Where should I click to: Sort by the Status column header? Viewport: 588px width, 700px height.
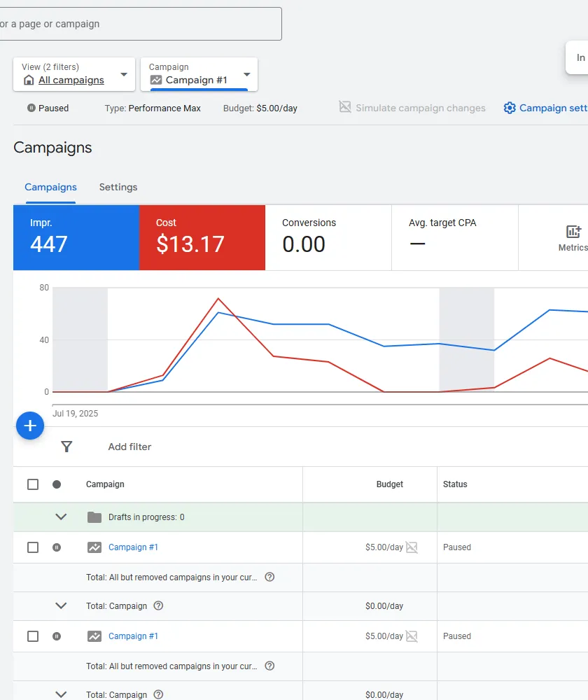pyautogui.click(x=455, y=484)
